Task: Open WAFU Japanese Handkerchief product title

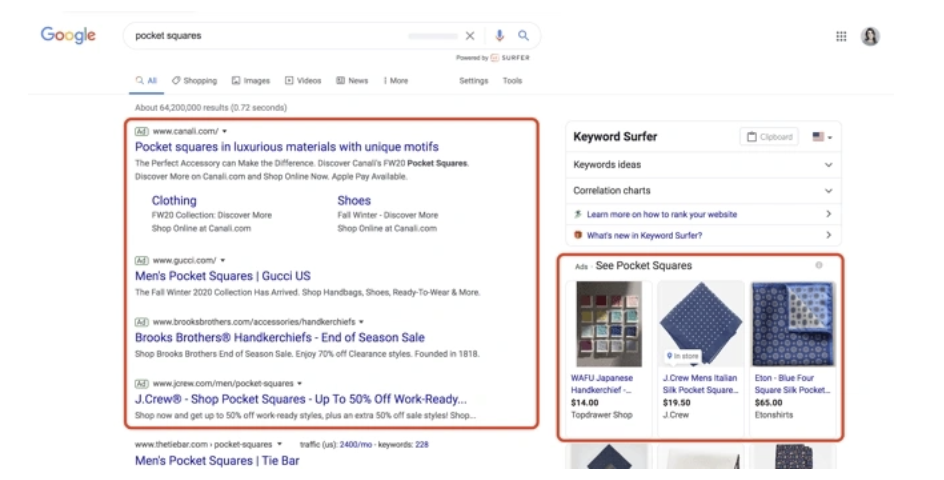Action: click(x=602, y=384)
